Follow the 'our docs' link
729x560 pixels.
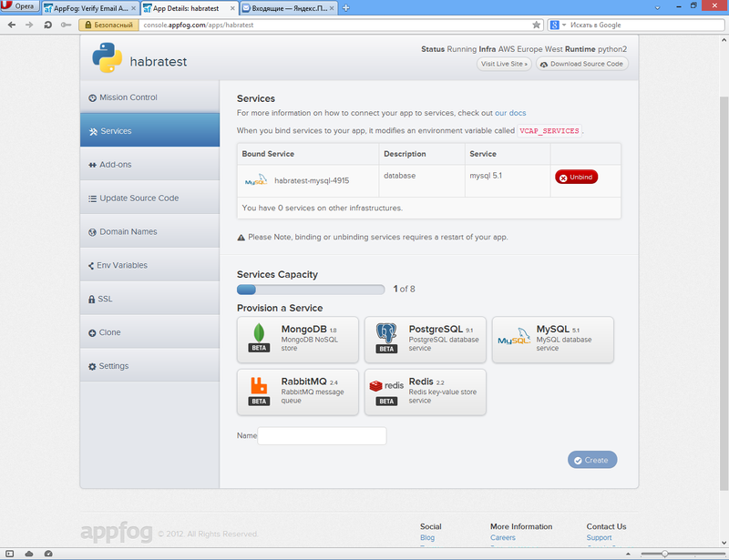[510, 113]
